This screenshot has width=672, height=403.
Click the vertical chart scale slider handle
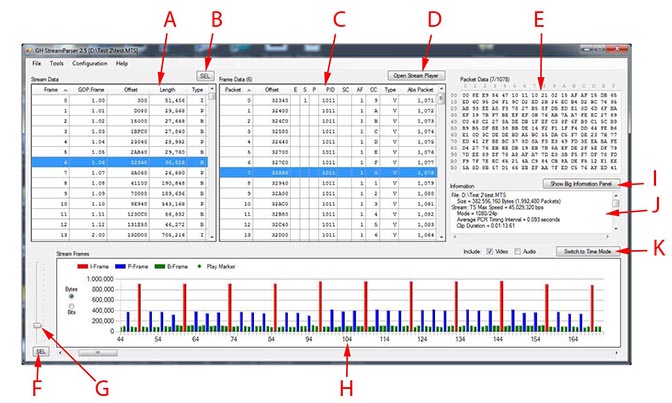pos(38,326)
